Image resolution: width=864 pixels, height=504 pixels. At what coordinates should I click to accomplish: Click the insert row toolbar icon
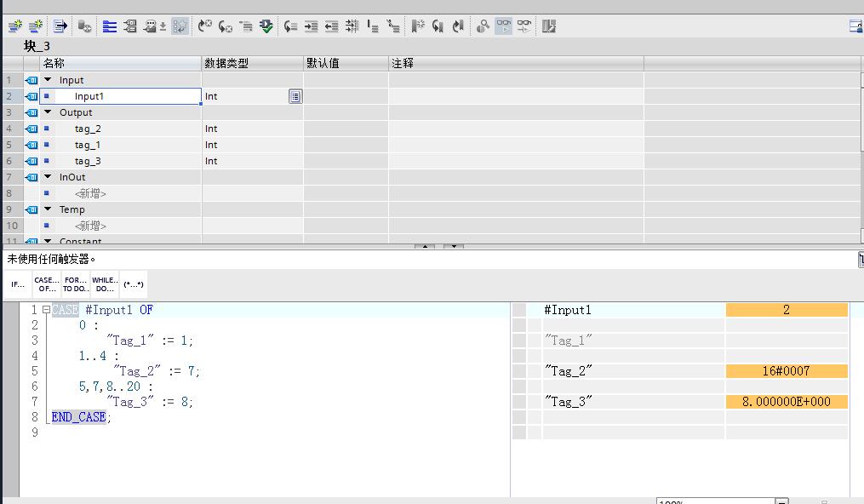[x=15, y=26]
